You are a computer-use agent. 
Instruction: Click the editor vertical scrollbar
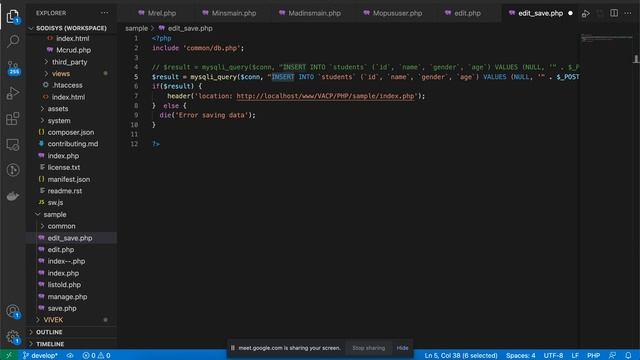(636, 60)
